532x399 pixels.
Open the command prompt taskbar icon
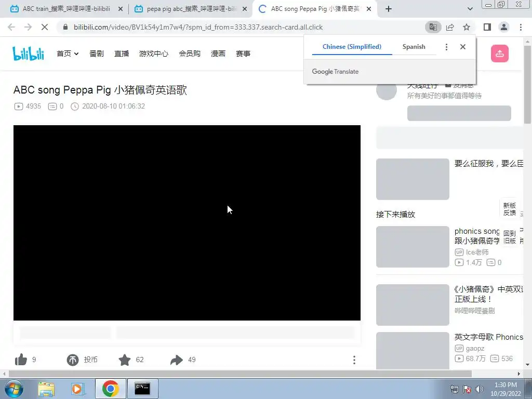pos(142,389)
